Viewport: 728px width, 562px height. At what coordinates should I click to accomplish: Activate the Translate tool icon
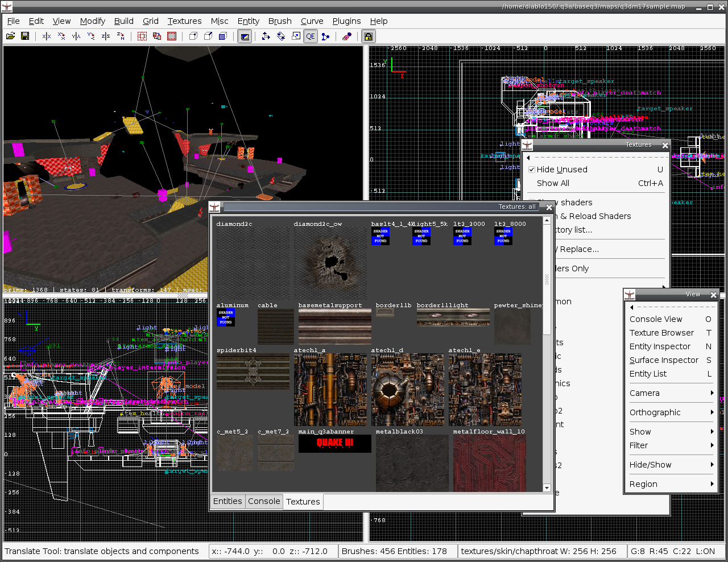coord(266,36)
